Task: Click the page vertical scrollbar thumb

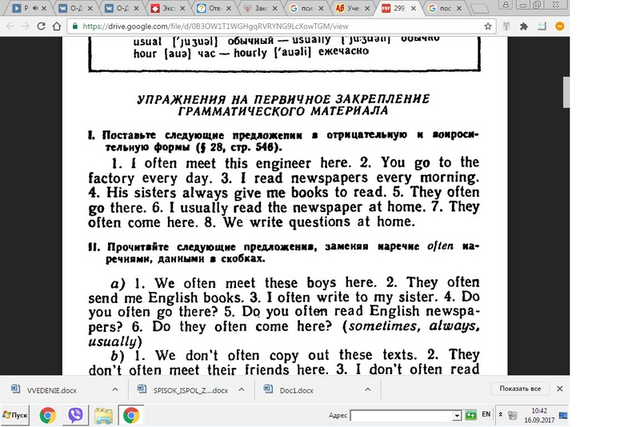Action: click(x=566, y=92)
